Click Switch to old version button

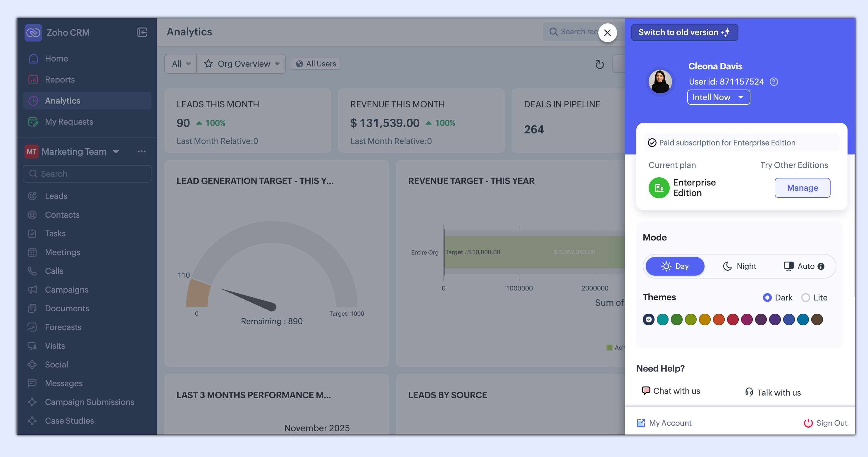pos(684,32)
